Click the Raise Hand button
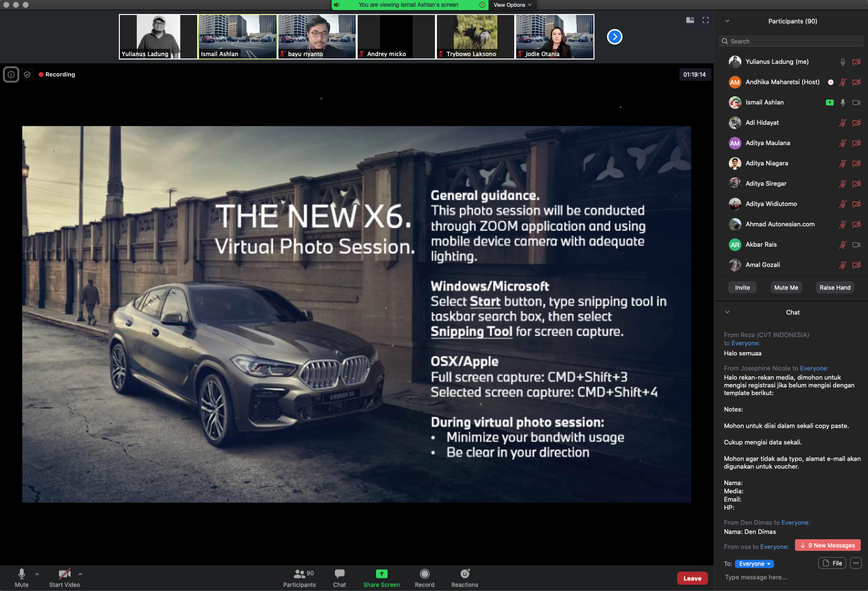Screen dimensions: 868x591 tap(835, 287)
